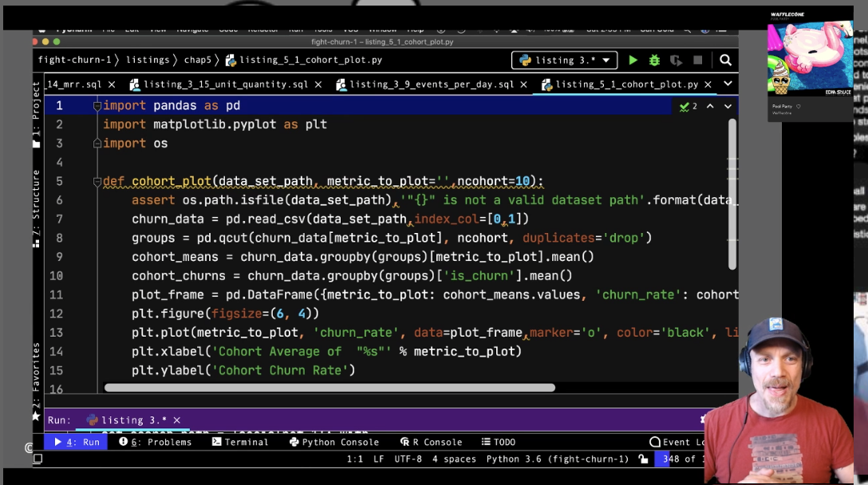Screen dimensions: 868x485
Task: Click 'import pandas as pd' on line 1
Action: 172,106
